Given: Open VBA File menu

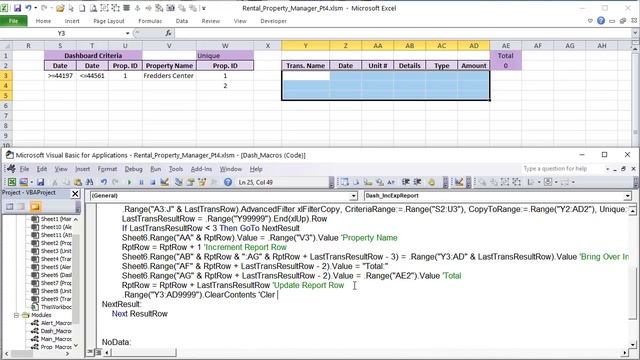Looking at the screenshot, I should (24, 169).
